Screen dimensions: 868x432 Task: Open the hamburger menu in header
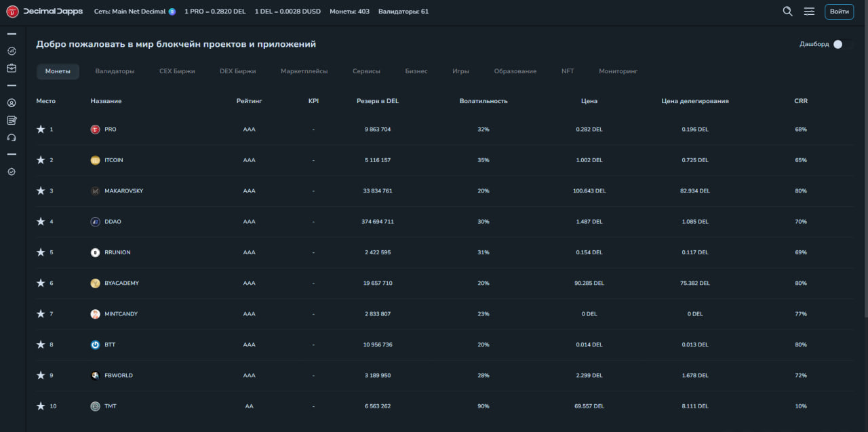(x=809, y=12)
